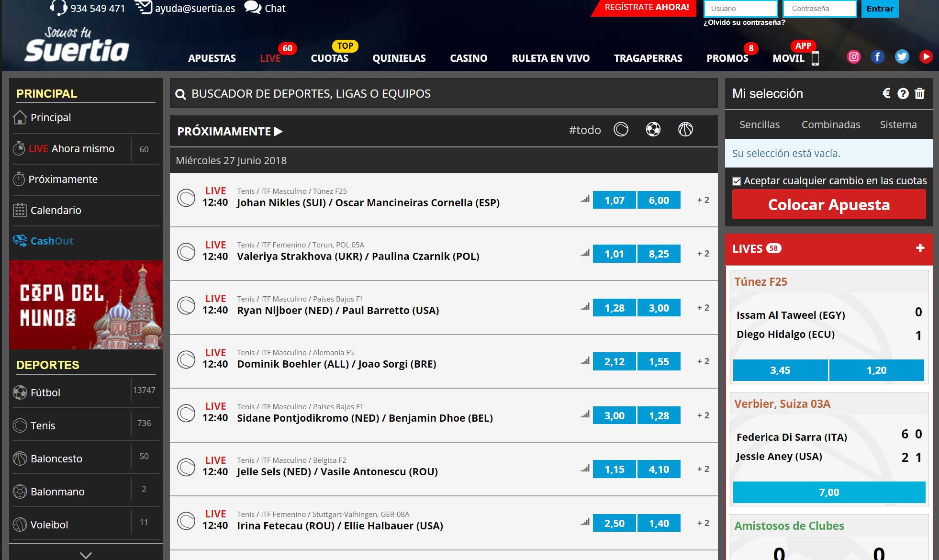Viewport: 939px width, 560px height.
Task: Expand more sports with bottom chevron
Action: pyautogui.click(x=86, y=555)
